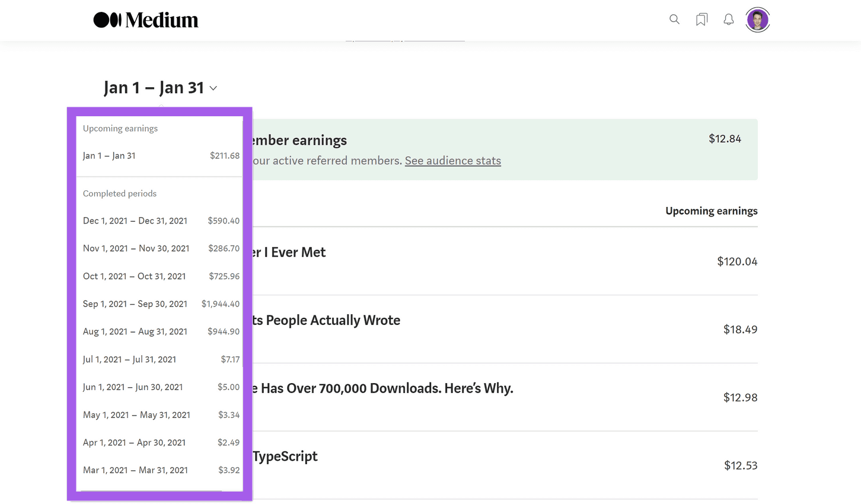Select the Jul 2021 period
Screen dimensions: 861x504
[160, 359]
